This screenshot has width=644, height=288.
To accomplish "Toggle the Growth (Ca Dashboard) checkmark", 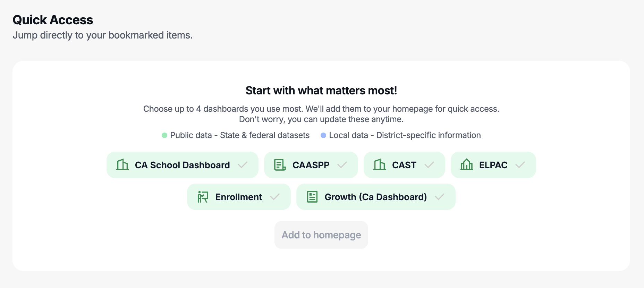I will click(x=440, y=197).
